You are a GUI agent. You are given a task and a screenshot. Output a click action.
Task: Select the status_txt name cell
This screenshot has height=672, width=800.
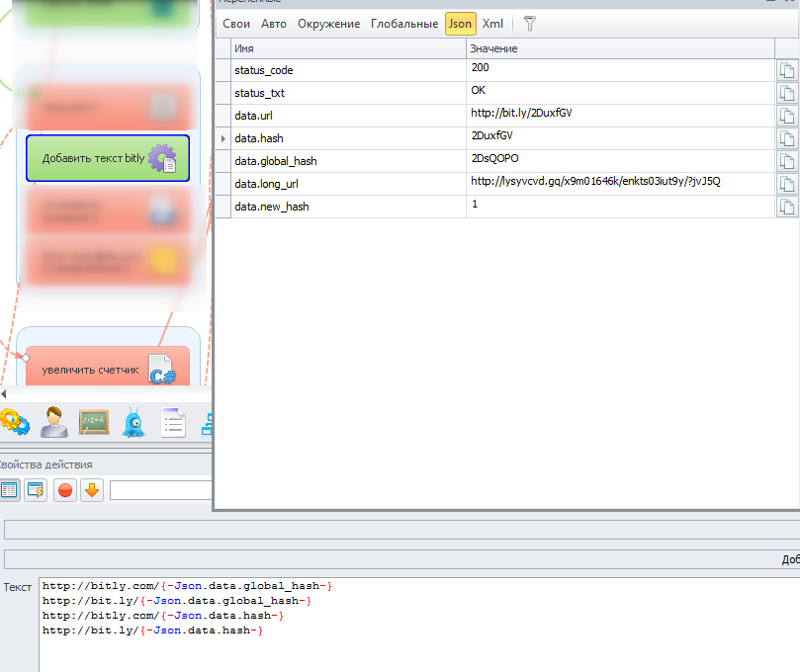point(348,93)
